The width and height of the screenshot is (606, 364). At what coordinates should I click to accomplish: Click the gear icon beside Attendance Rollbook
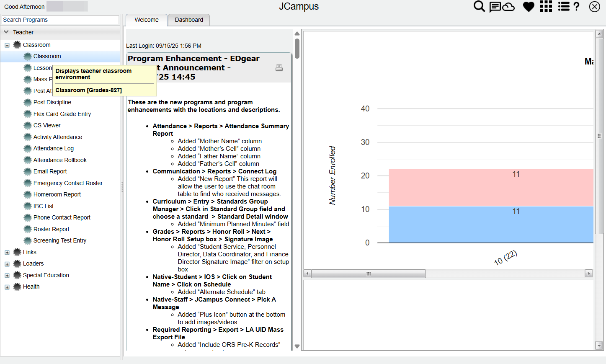point(28,160)
